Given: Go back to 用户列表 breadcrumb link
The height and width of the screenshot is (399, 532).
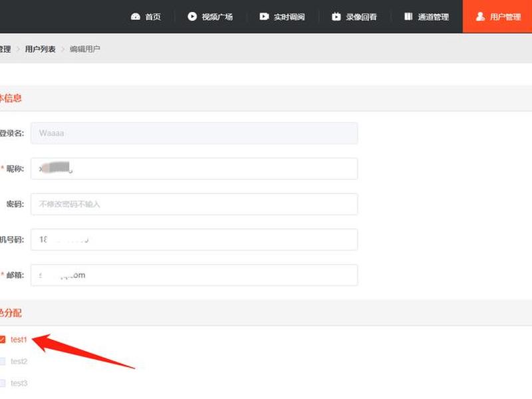Looking at the screenshot, I should pyautogui.click(x=40, y=49).
